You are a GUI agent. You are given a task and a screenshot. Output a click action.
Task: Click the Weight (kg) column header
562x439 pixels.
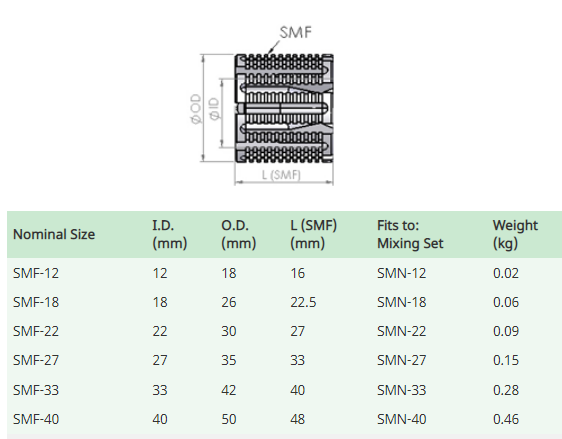click(x=515, y=234)
